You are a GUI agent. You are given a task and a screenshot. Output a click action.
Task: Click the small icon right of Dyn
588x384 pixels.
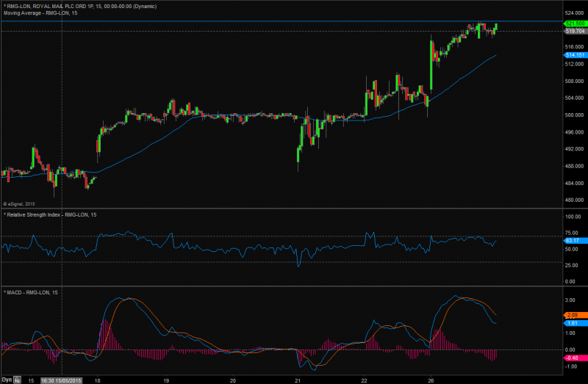point(18,380)
